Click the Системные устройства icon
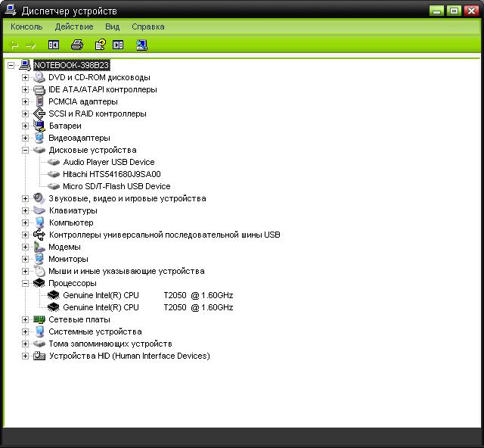The image size is (484, 448). click(39, 331)
